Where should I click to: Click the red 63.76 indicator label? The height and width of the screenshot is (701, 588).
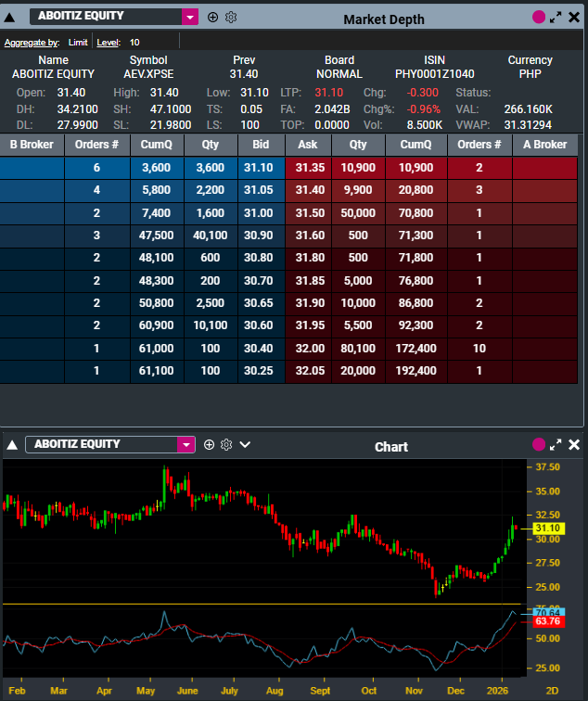[x=549, y=621]
